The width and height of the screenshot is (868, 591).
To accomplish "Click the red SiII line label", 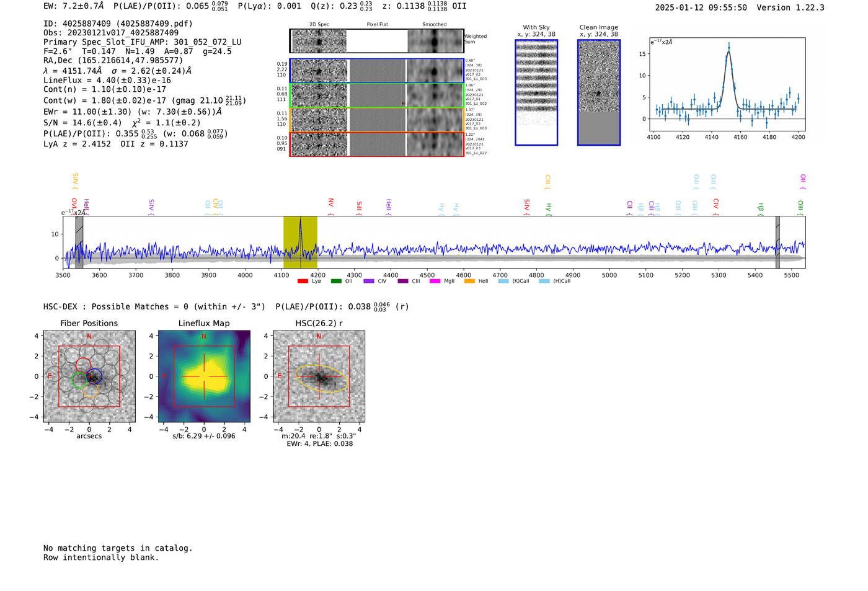I will click(x=359, y=207).
